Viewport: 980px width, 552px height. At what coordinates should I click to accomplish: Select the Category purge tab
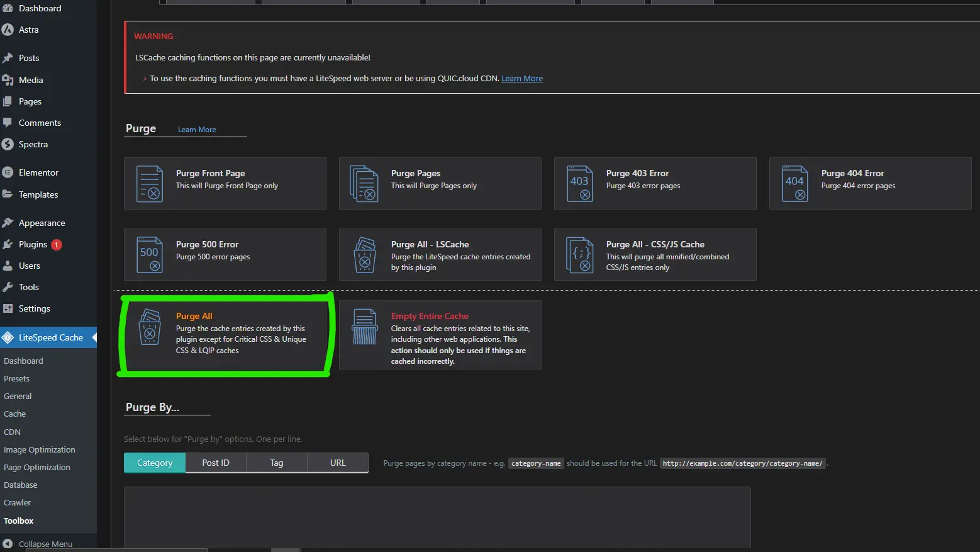(x=155, y=463)
